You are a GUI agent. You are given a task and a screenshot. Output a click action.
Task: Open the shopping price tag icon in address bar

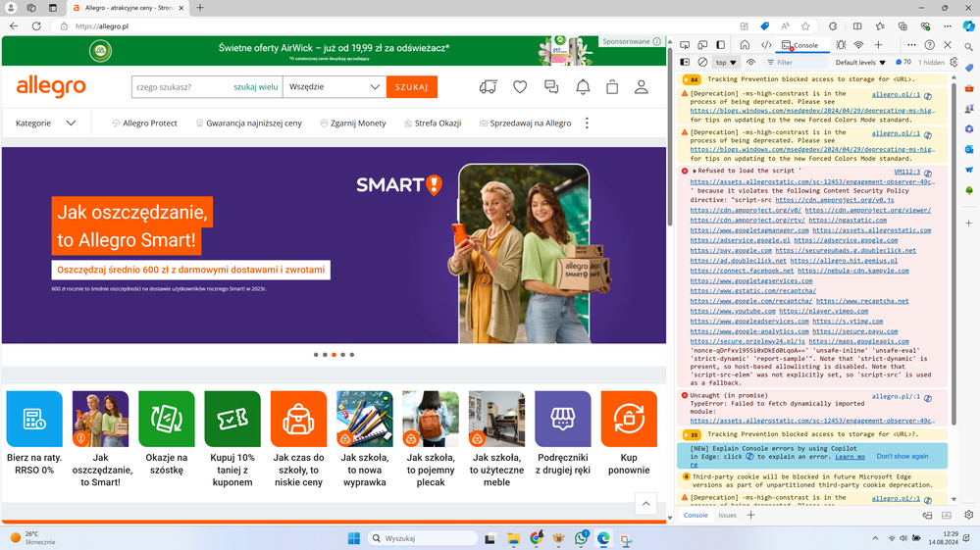(x=764, y=26)
